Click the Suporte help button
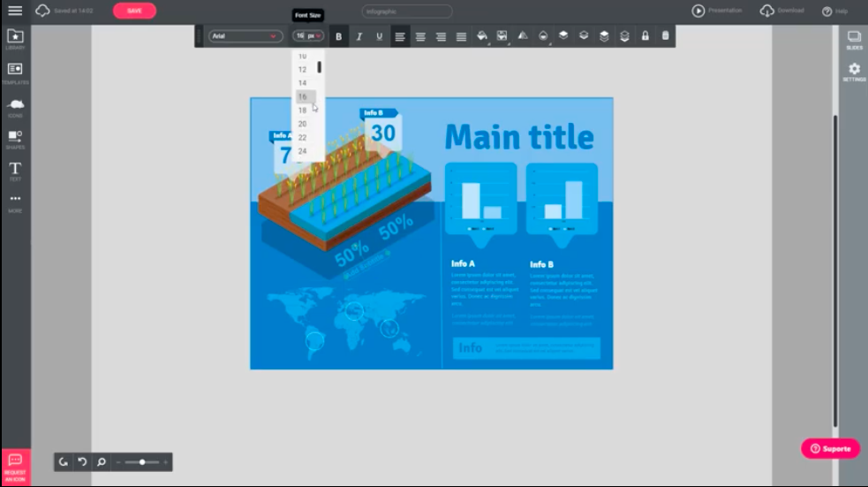The image size is (868, 487). point(830,448)
